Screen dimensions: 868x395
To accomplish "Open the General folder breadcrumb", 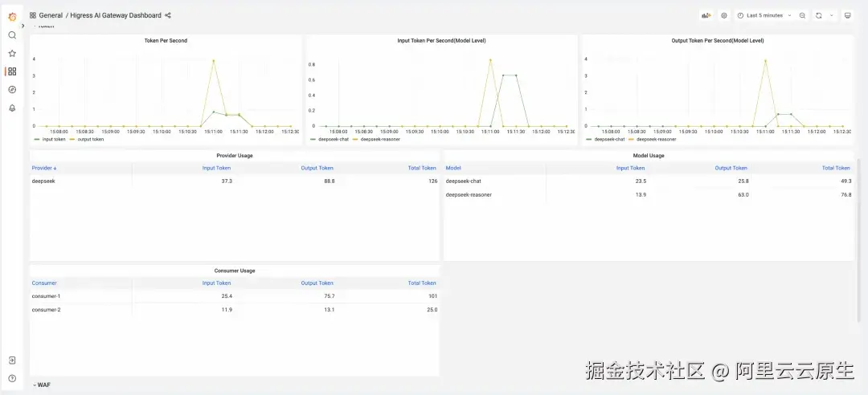I will pyautogui.click(x=51, y=15).
